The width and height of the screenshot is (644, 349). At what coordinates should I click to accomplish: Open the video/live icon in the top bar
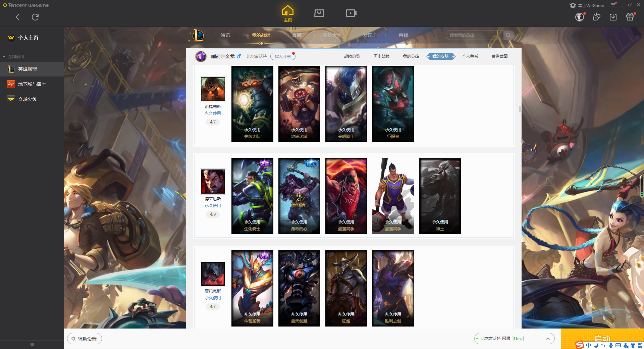point(351,13)
